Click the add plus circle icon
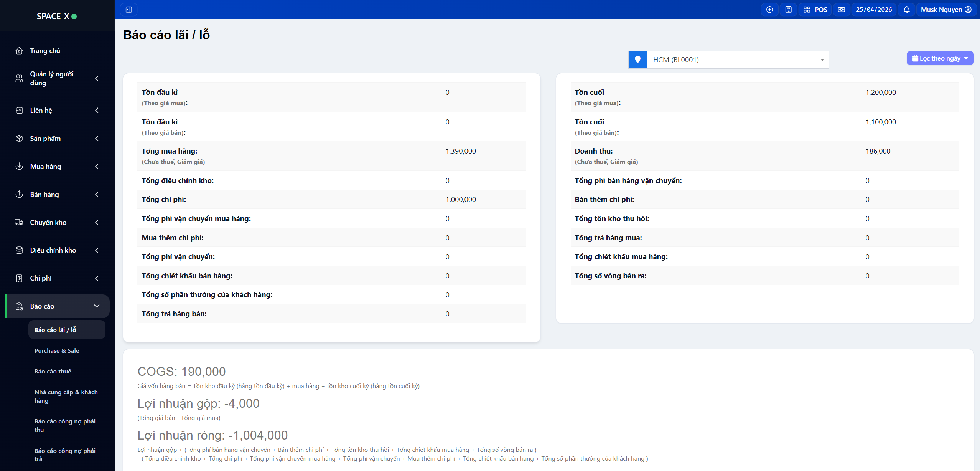The image size is (980, 471). (x=769, y=10)
